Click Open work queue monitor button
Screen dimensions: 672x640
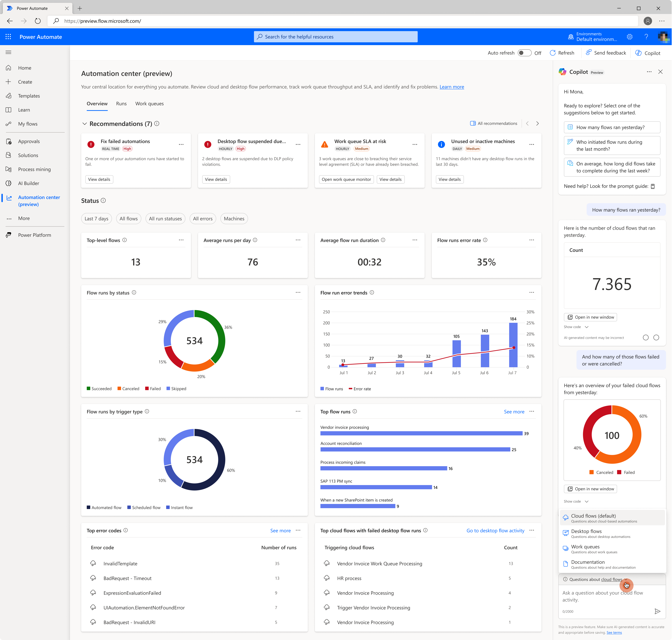point(346,179)
